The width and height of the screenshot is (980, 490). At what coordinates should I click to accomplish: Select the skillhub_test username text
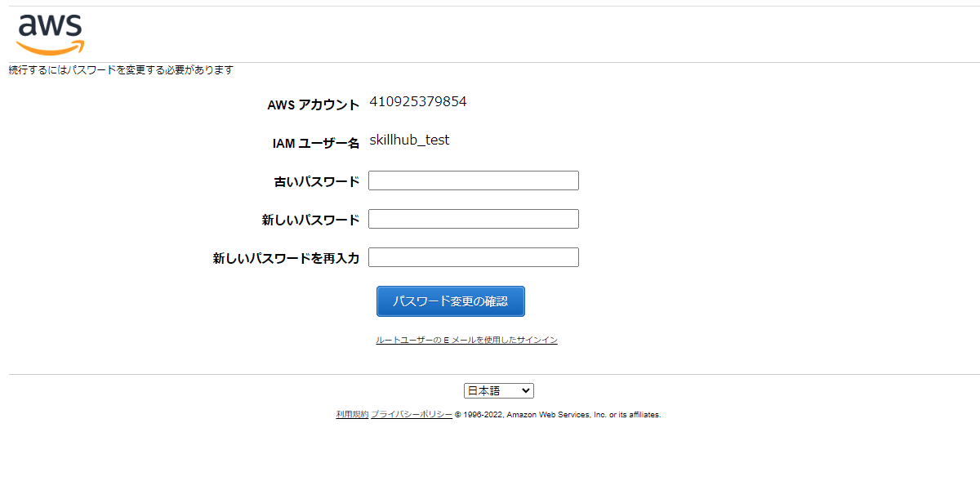[409, 140]
